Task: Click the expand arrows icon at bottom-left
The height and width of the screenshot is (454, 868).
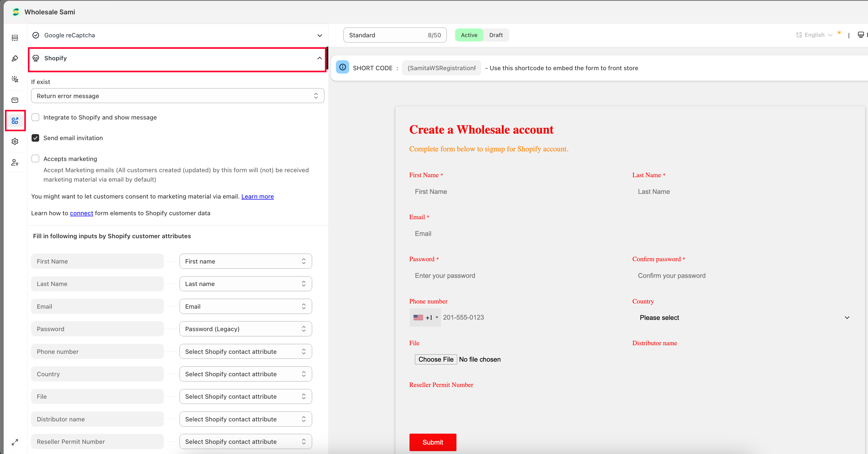Action: 15,442
